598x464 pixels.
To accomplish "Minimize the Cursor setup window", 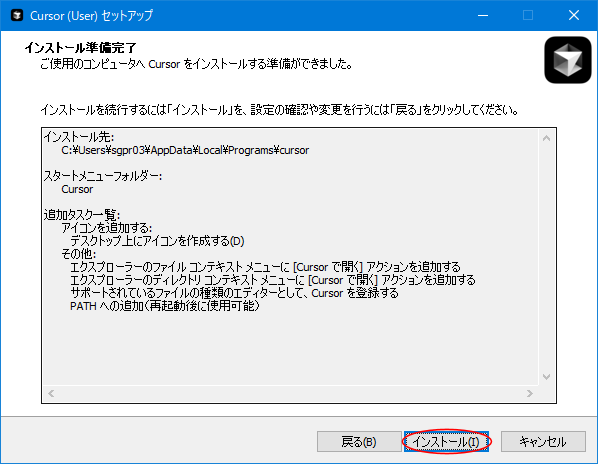I will (x=483, y=16).
